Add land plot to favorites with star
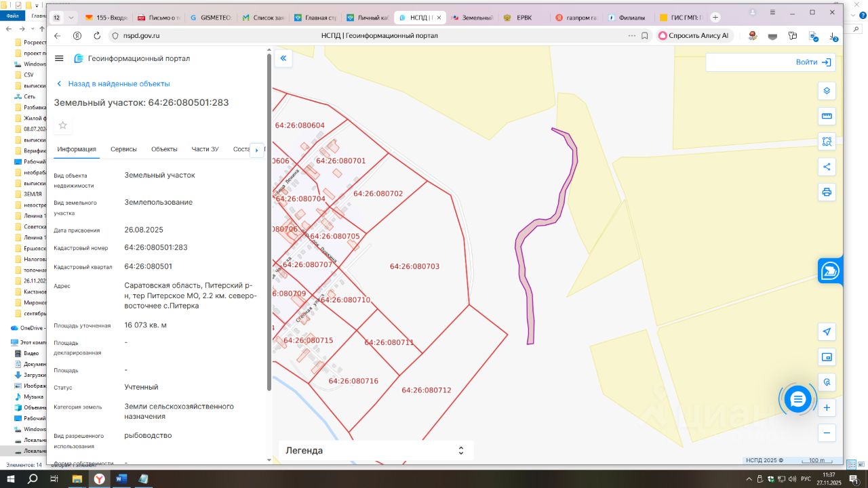Image resolution: width=868 pixels, height=488 pixels. click(63, 125)
